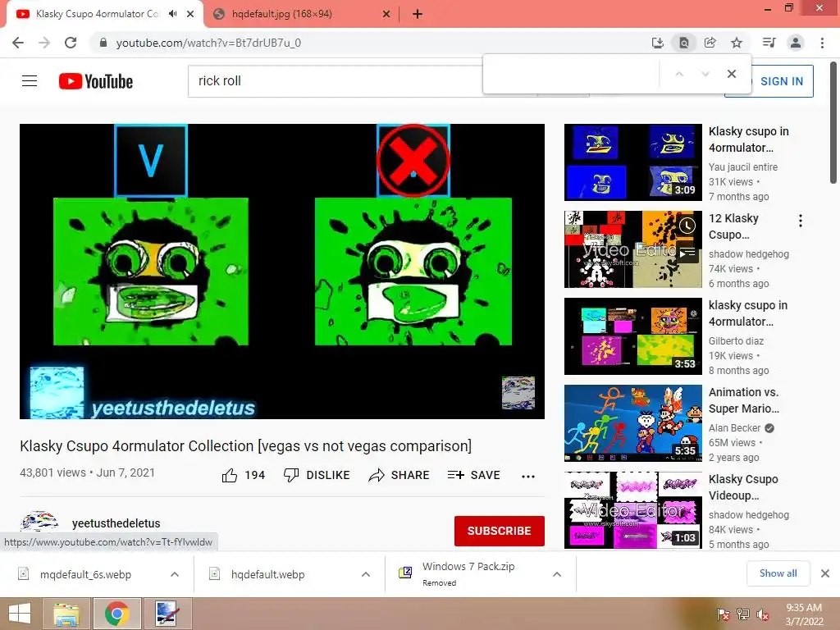840x630 pixels.
Task: Expand options for mqdefault_6s.webp download
Action: (x=175, y=574)
